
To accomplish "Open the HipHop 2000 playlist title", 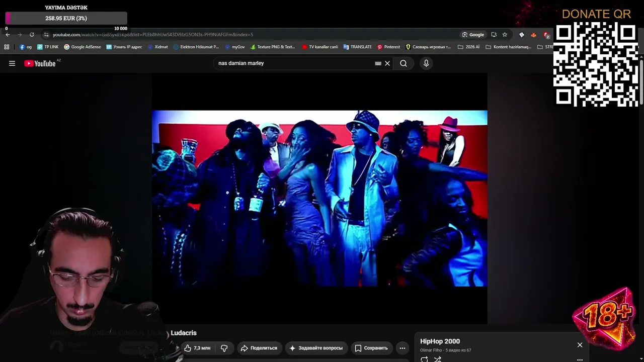I will [440, 341].
